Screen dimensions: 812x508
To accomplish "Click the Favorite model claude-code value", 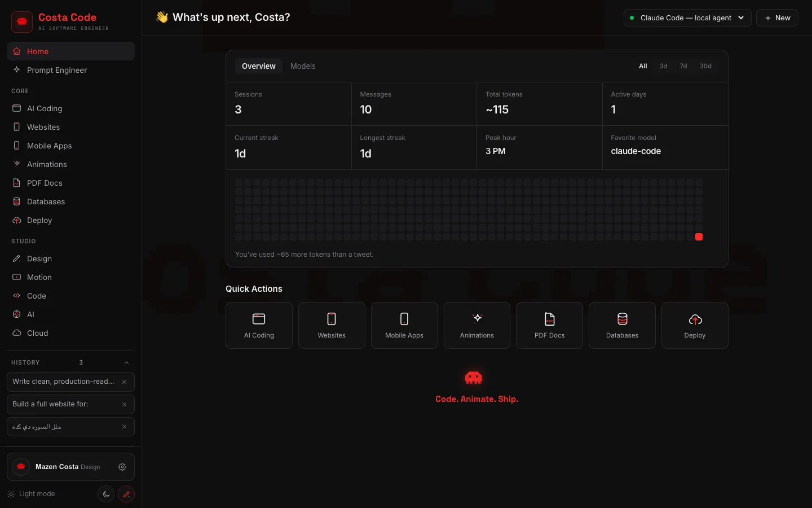I will pyautogui.click(x=636, y=151).
